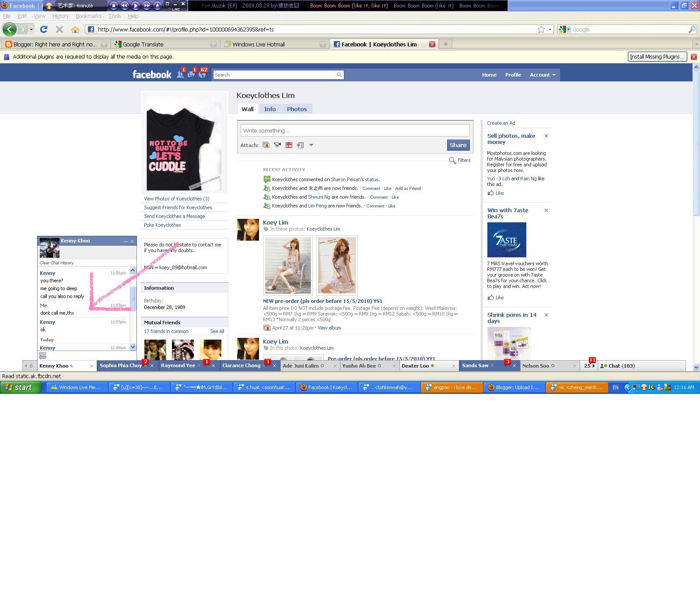Attach a photo icon
Screen dimensions: 700x600
click(x=266, y=145)
